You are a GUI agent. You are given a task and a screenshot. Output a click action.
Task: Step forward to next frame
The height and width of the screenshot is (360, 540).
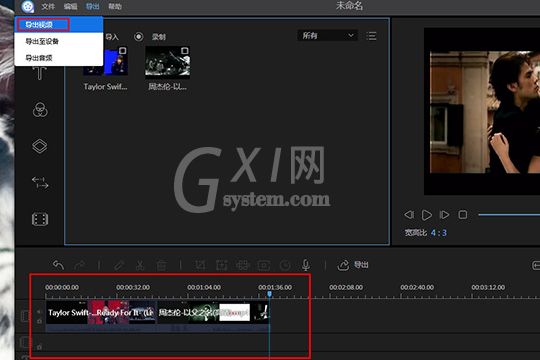click(444, 215)
